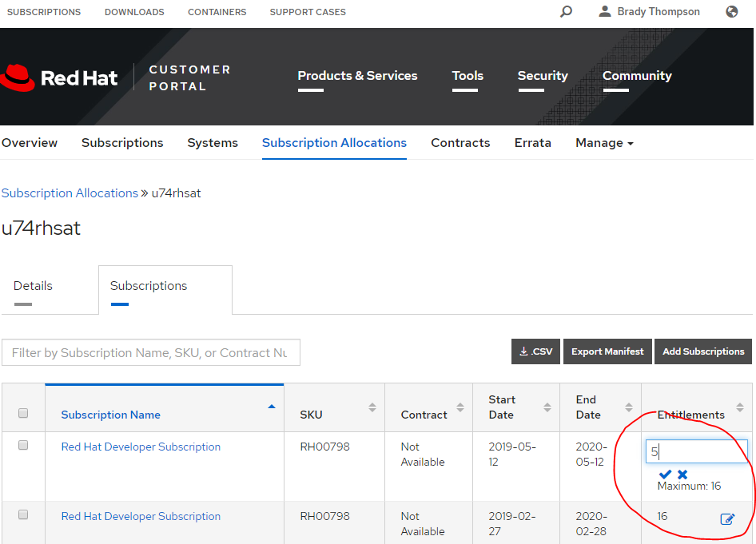
Task: Click the search magnifier icon
Action: [566, 12]
